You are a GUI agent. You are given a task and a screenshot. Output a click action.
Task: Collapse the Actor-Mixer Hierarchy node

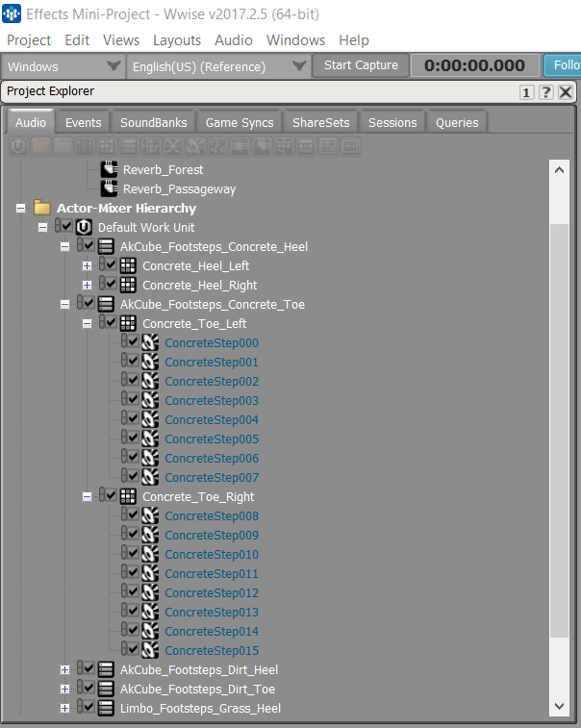[20, 208]
